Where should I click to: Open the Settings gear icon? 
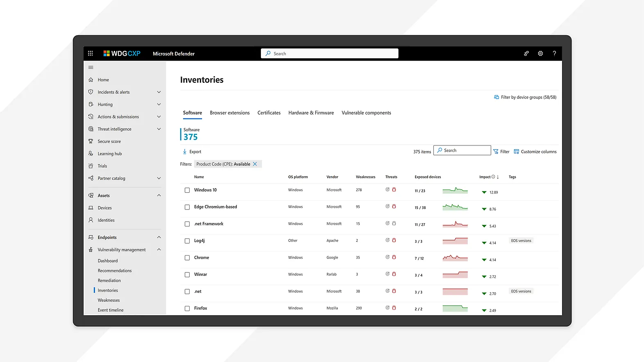point(540,53)
